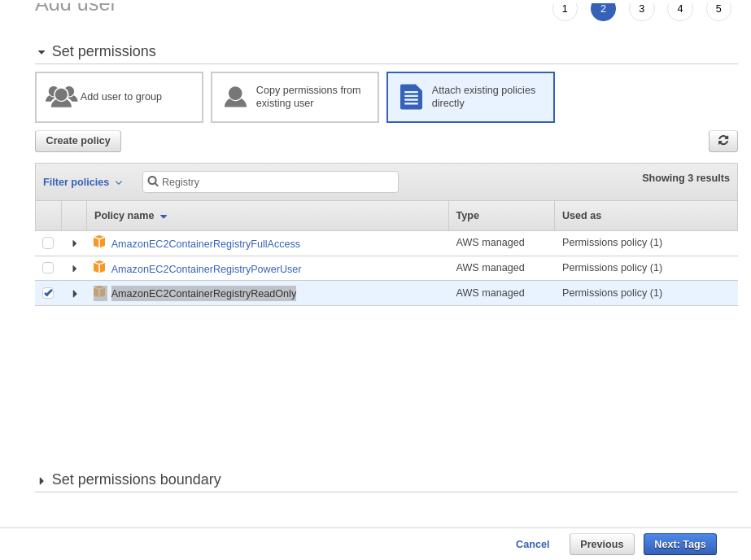The width and height of the screenshot is (751, 560).
Task: Uncheck the AmazonEC2ContainerRegistryReadOnly checkbox
Action: pyautogui.click(x=47, y=293)
